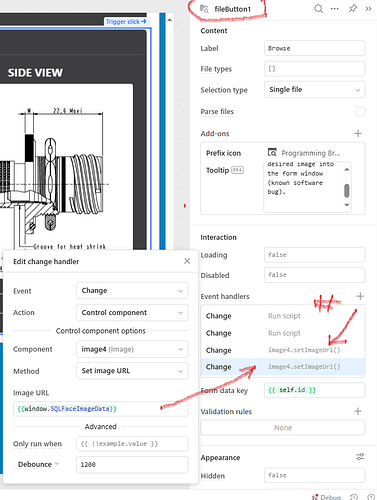
Task: Select first Change Run script handler
Action: tap(283, 316)
